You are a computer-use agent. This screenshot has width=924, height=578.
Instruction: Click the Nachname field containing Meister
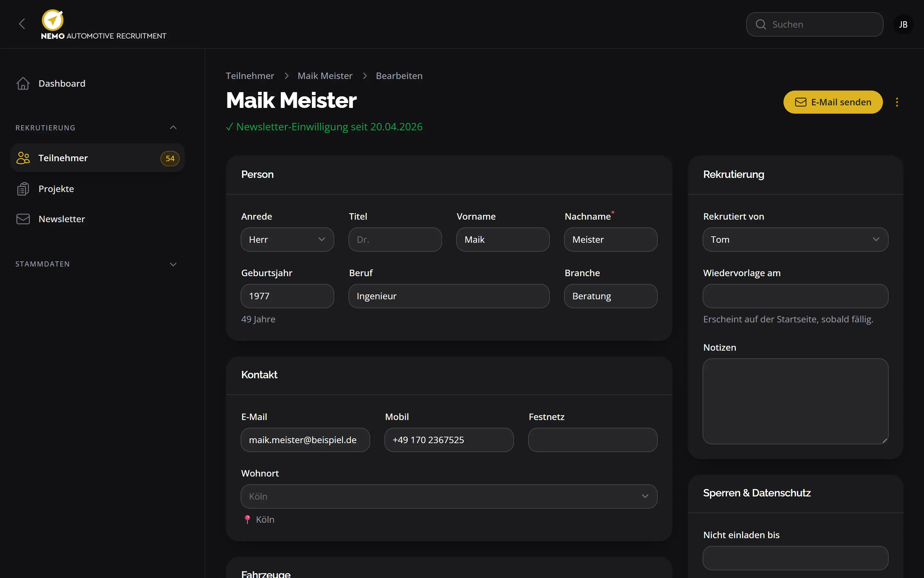pyautogui.click(x=611, y=240)
